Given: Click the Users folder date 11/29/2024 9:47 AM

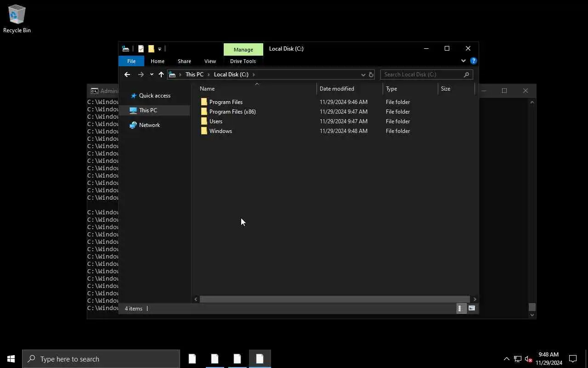Looking at the screenshot, I should point(344,121).
